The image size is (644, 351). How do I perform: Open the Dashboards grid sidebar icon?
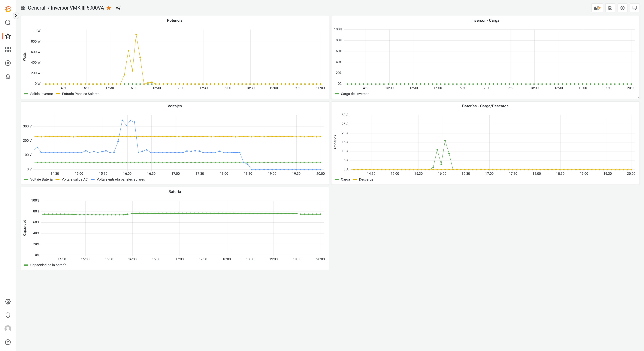[x=8, y=50]
